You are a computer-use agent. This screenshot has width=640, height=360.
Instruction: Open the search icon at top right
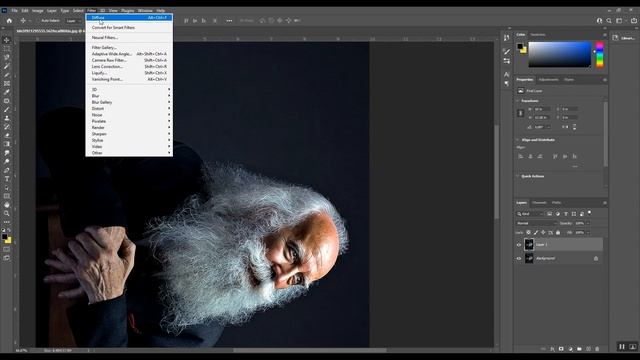(x=609, y=20)
